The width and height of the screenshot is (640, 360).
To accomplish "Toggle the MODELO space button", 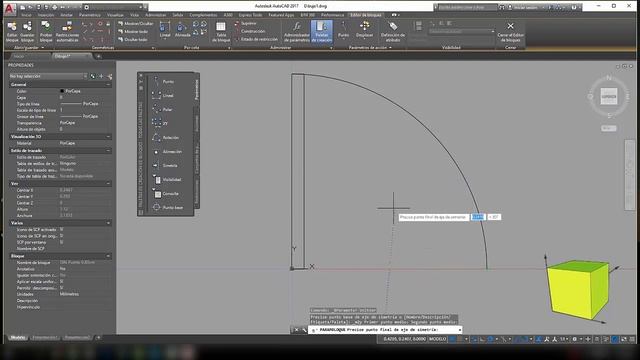I will pyautogui.click(x=437, y=339).
